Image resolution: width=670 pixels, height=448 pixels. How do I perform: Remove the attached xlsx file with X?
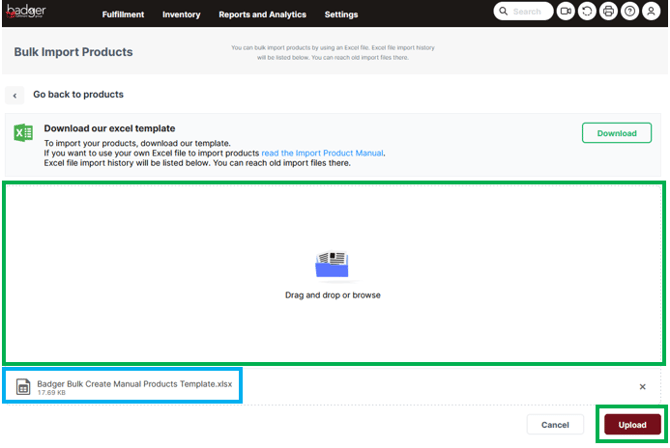(x=642, y=386)
